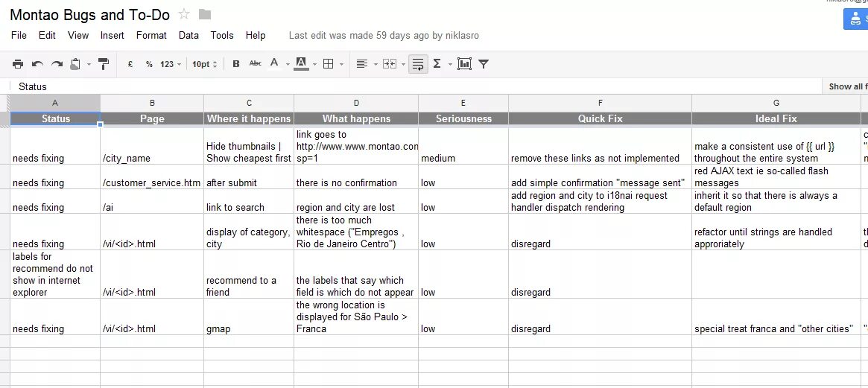This screenshot has height=388, width=868.
Task: Select column F header
Action: point(600,102)
